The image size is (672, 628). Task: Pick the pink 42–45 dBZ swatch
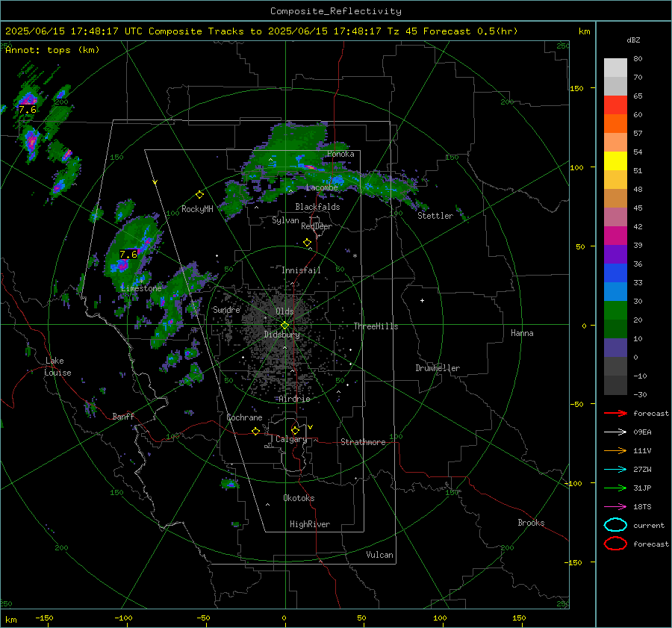pyautogui.click(x=615, y=217)
